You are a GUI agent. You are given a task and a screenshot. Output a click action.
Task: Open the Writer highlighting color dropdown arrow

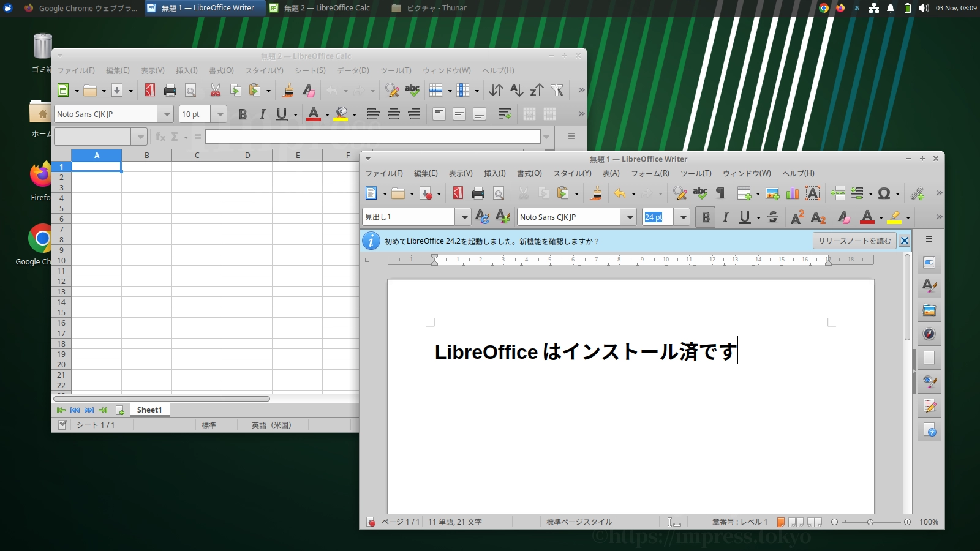coord(908,217)
